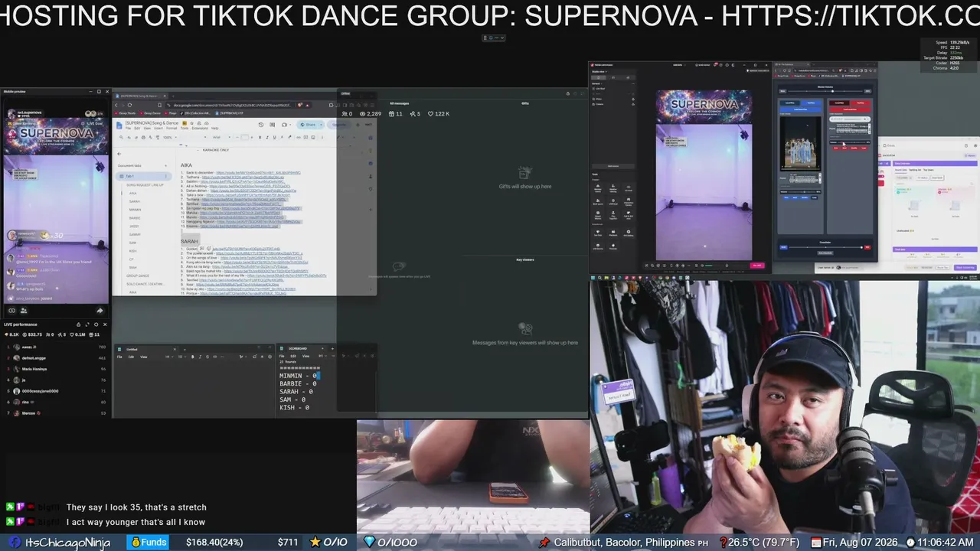Add a new document tab with plus icon
The width and height of the screenshot is (980, 551).
[165, 165]
